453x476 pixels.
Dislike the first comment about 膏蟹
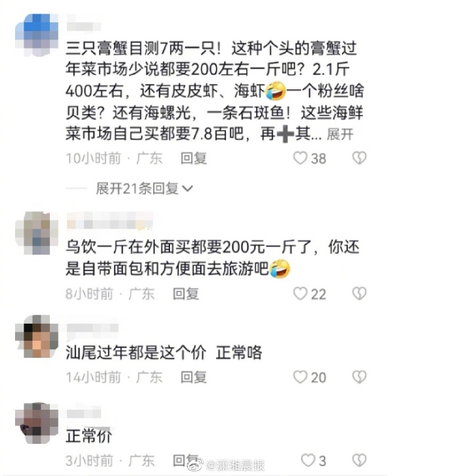(x=359, y=158)
